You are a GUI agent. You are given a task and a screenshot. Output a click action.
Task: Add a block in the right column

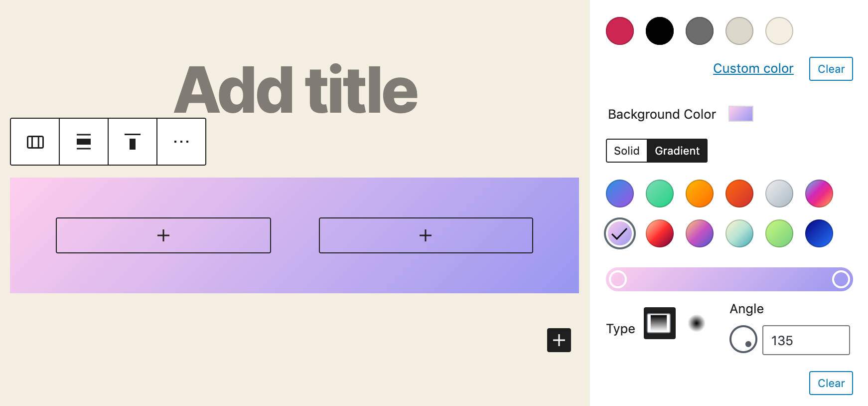tap(426, 235)
